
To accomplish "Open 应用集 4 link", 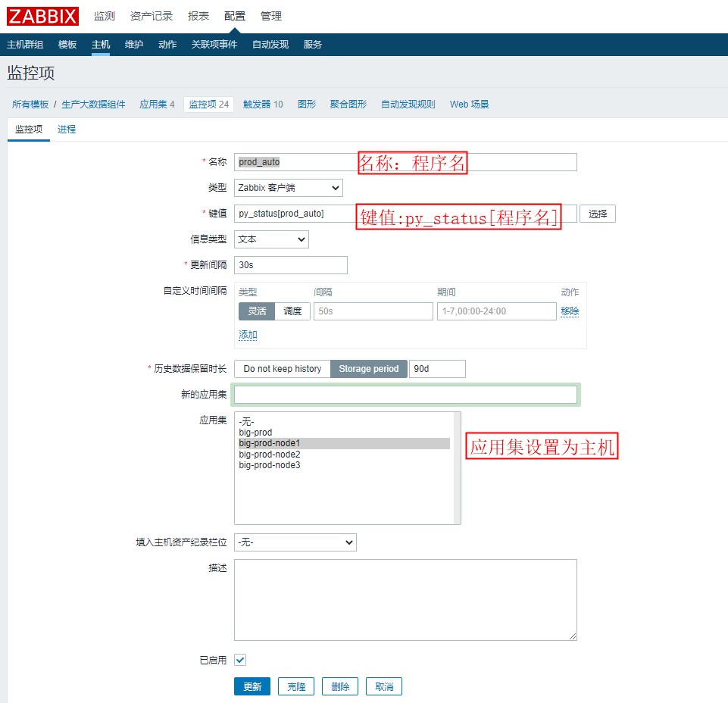I will coord(157,105).
